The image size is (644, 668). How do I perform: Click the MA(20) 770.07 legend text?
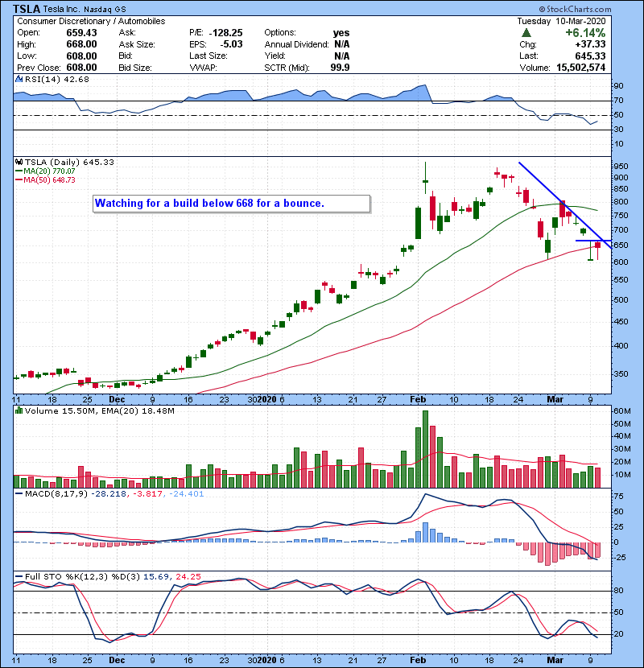49,171
